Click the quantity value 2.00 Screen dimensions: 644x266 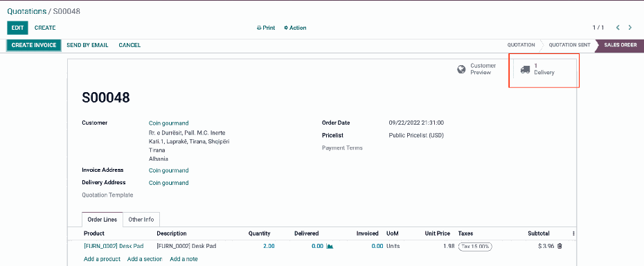tap(269, 247)
